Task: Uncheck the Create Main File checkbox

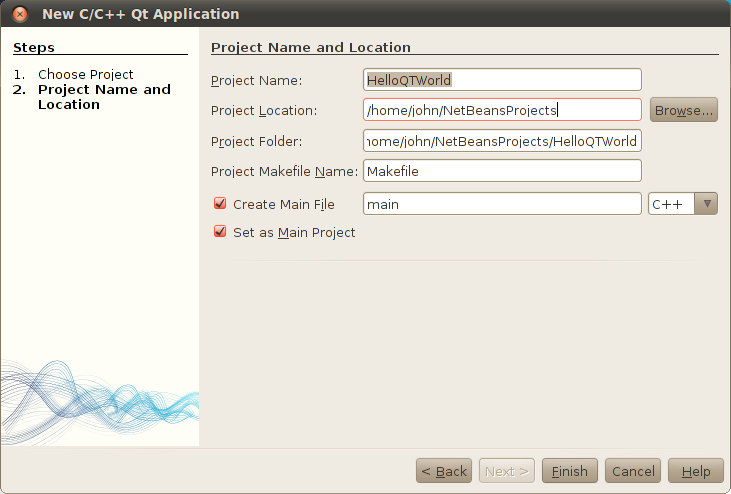Action: tap(220, 204)
